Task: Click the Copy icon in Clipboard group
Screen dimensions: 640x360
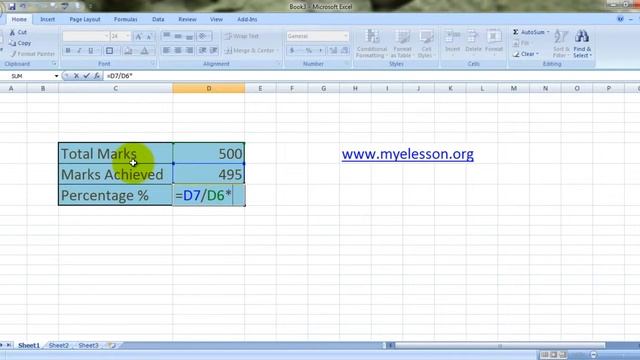Action: pos(13,43)
